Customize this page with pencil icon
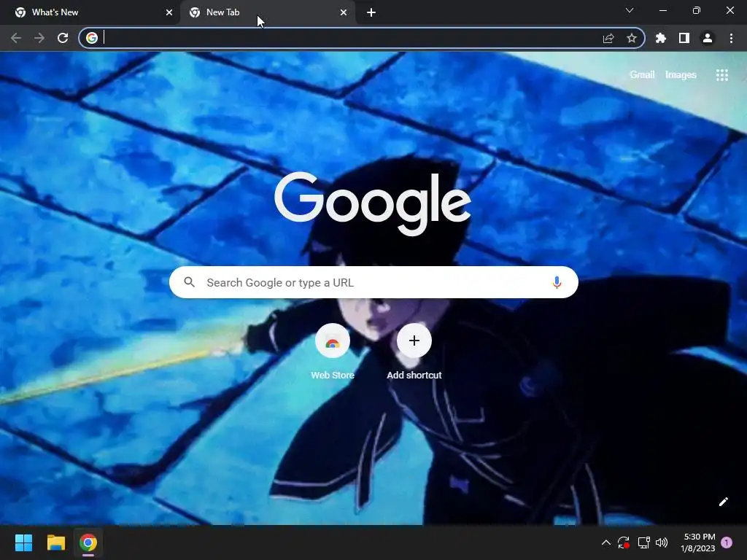Image resolution: width=747 pixels, height=560 pixels. [723, 502]
